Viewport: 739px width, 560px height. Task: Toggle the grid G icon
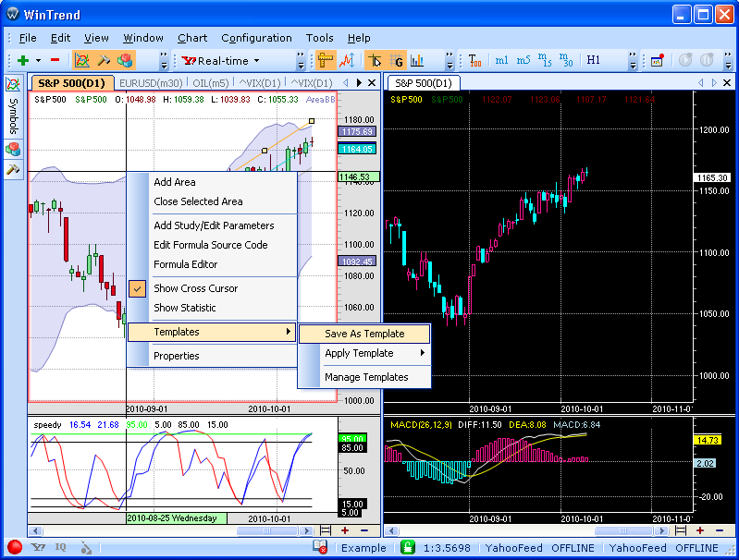396,60
